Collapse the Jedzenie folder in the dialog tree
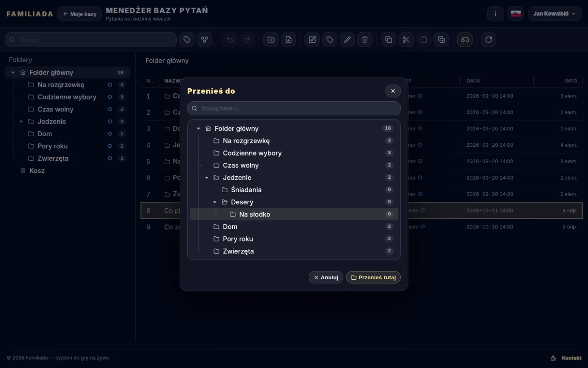588x368 pixels. pyautogui.click(x=207, y=178)
